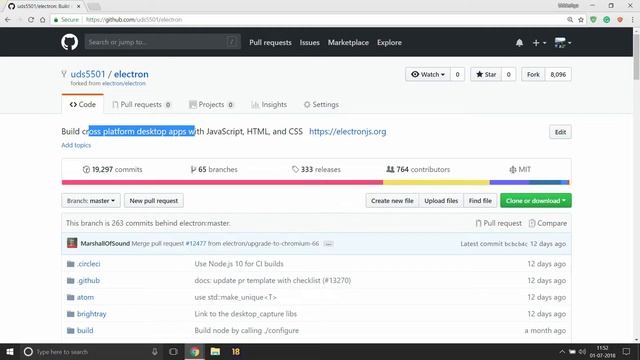Image resolution: width=640 pixels, height=360 pixels.
Task: Open the Action Center notifications
Action: click(626, 351)
